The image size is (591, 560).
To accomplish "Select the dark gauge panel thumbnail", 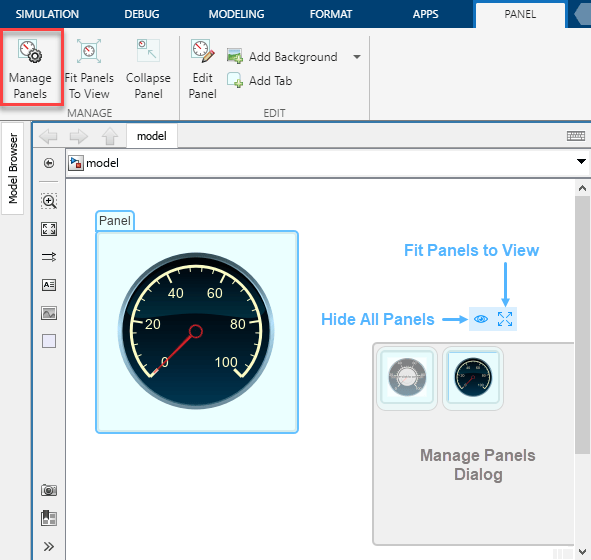I will (x=473, y=377).
